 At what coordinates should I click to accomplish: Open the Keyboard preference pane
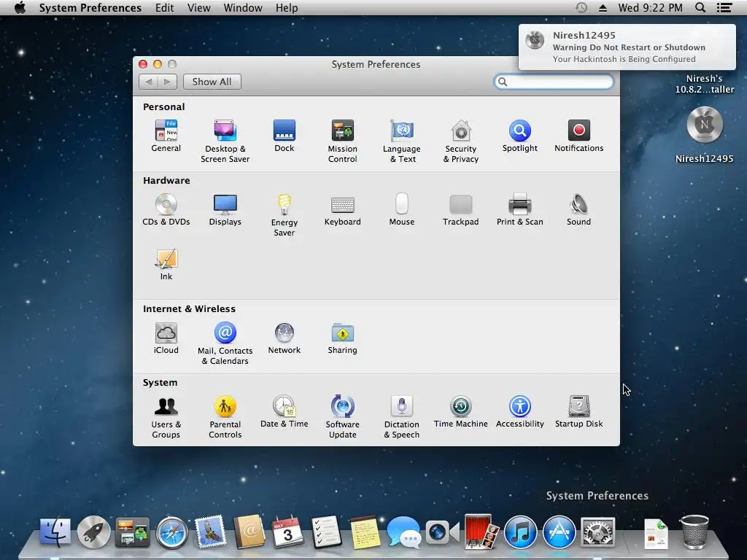(x=343, y=210)
